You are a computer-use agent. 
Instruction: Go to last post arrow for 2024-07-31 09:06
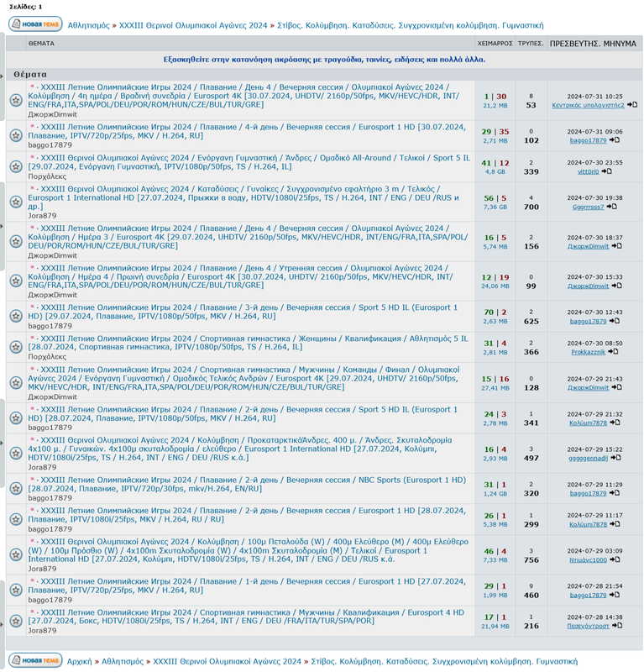tap(614, 140)
